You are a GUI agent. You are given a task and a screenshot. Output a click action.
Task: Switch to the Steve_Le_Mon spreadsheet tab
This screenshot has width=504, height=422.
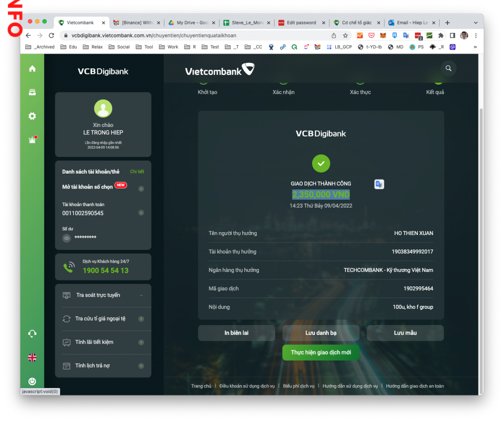(x=247, y=23)
